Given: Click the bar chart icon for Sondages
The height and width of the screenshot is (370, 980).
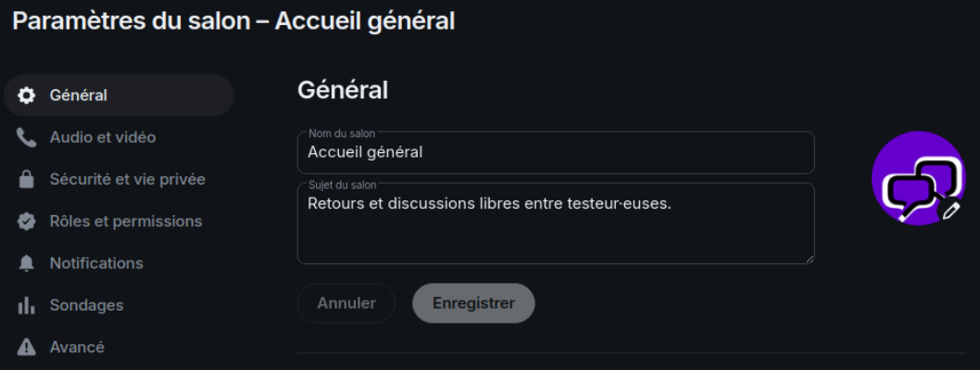Looking at the screenshot, I should click(x=26, y=305).
